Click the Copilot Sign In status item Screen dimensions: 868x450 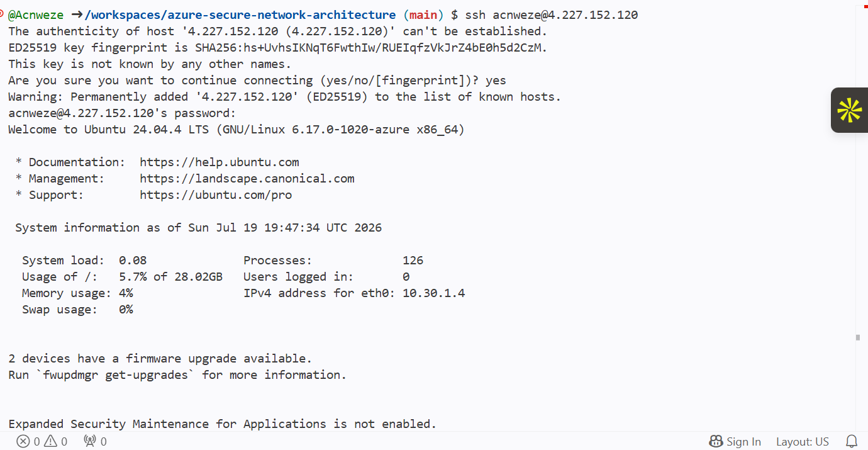pyautogui.click(x=735, y=442)
